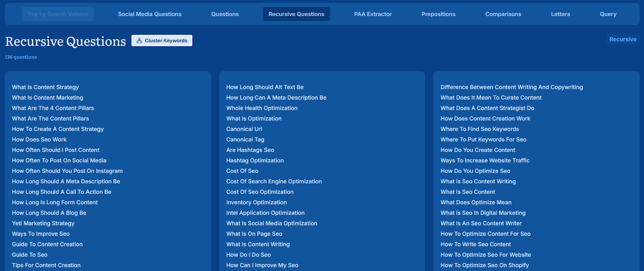Image resolution: width=644 pixels, height=271 pixels.
Task: Open the Letters tab
Action: (560, 14)
